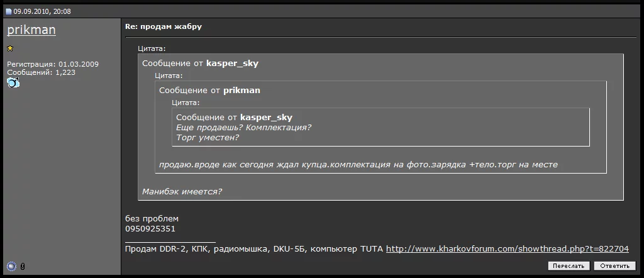Click kasper_sky in the outermost quote header
The height and width of the screenshot is (278, 644).
232,64
